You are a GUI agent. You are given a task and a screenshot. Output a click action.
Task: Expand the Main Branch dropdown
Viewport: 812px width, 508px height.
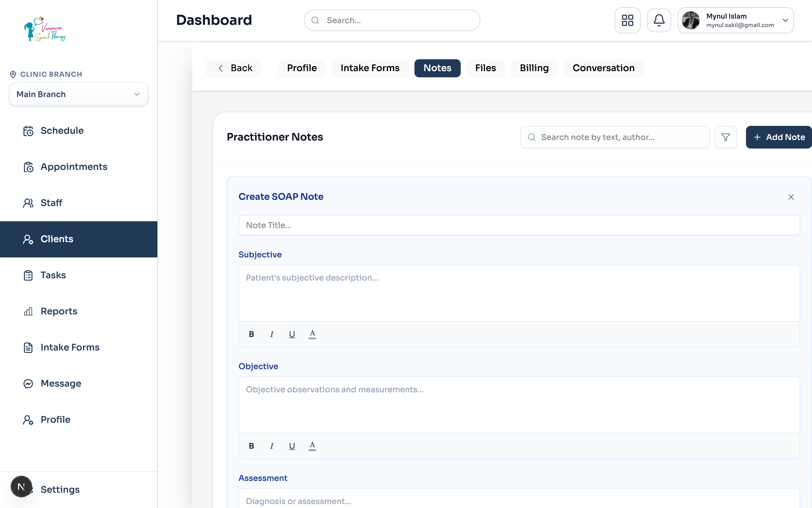(78, 95)
